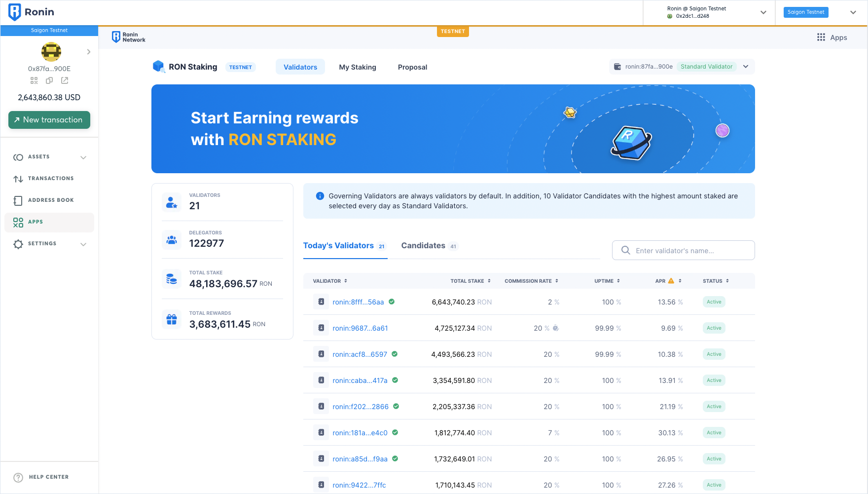The image size is (868, 494).
Task: Click the info icon in validator notice
Action: click(320, 196)
